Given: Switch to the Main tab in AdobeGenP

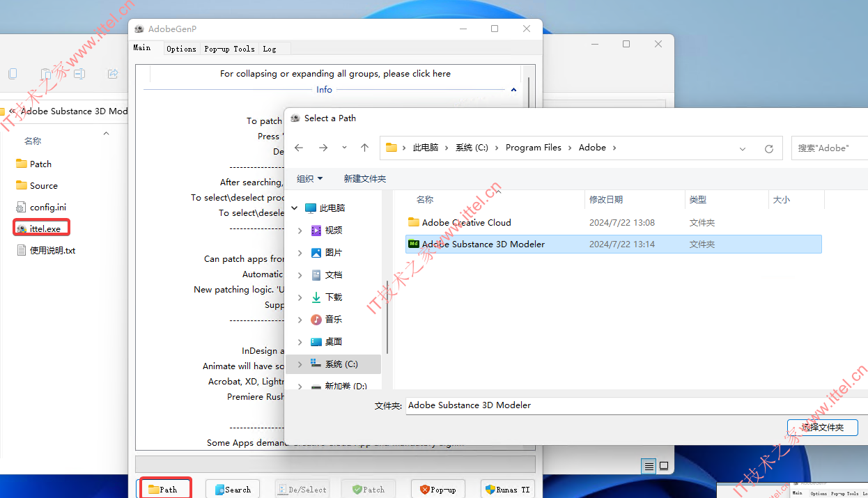Looking at the screenshot, I should (142, 48).
